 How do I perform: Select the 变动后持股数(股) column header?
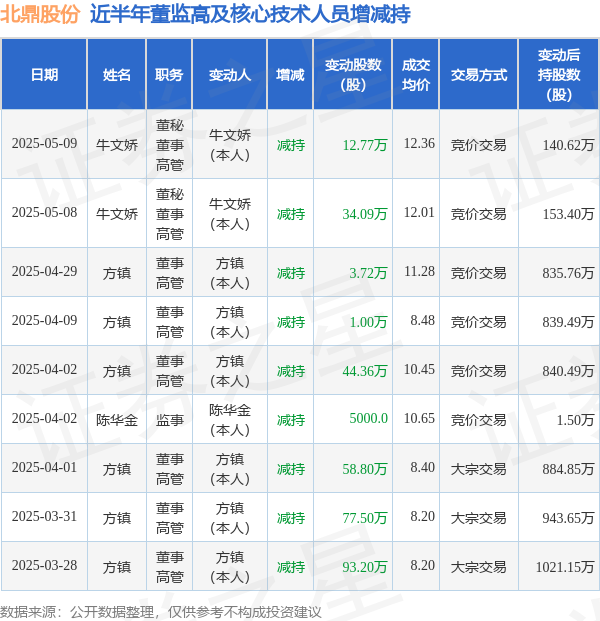[558, 75]
